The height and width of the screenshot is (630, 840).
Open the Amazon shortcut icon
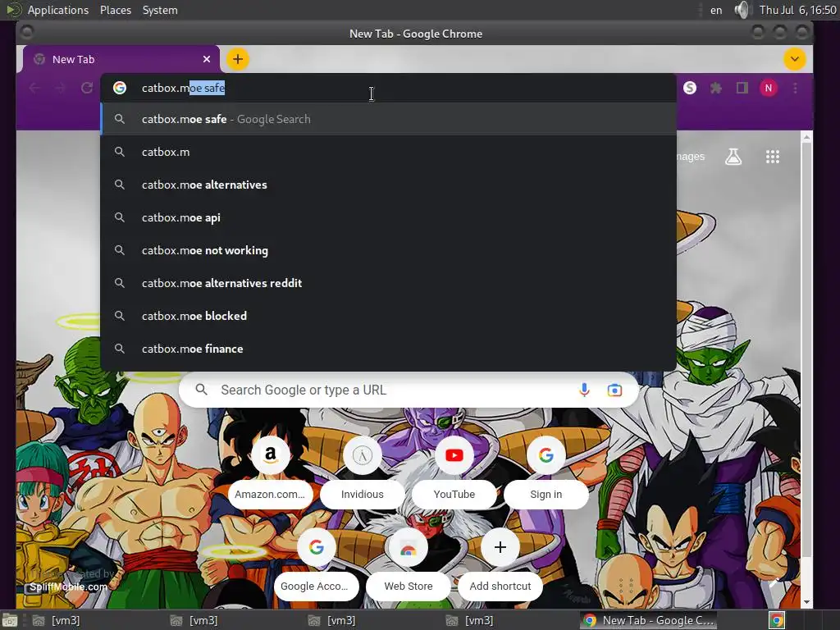(x=271, y=455)
